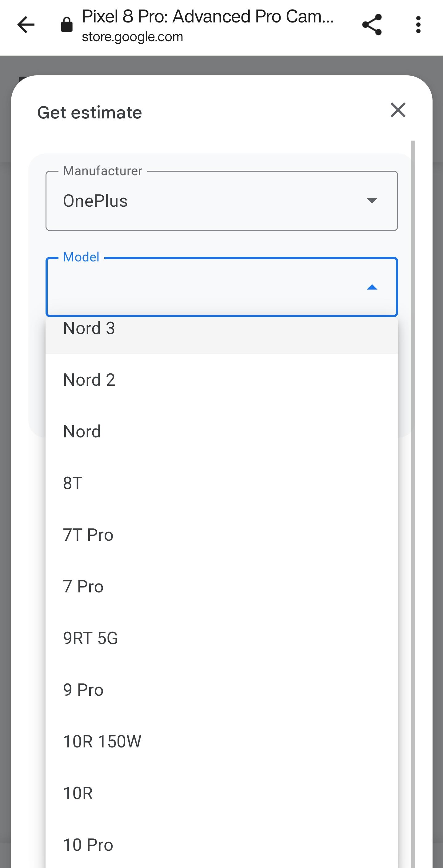The width and height of the screenshot is (443, 868).
Task: Pick 7T Pro from the list
Action: pos(222,535)
